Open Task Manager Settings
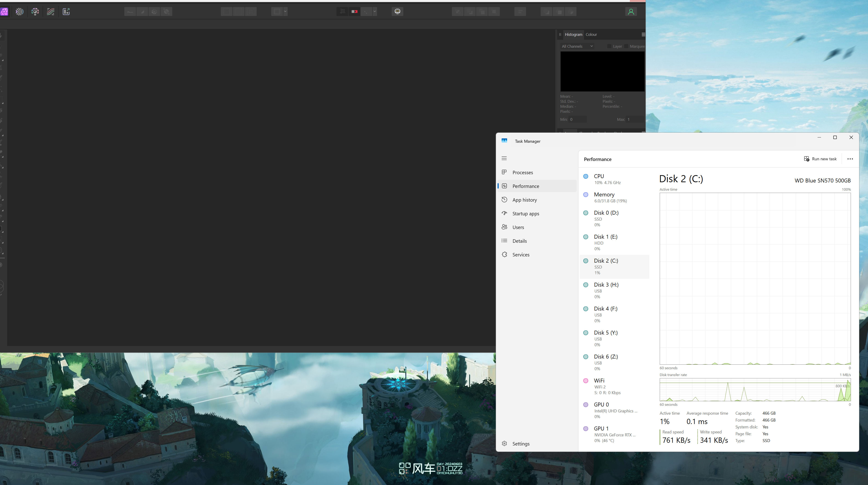The width and height of the screenshot is (868, 485). [x=537, y=444]
